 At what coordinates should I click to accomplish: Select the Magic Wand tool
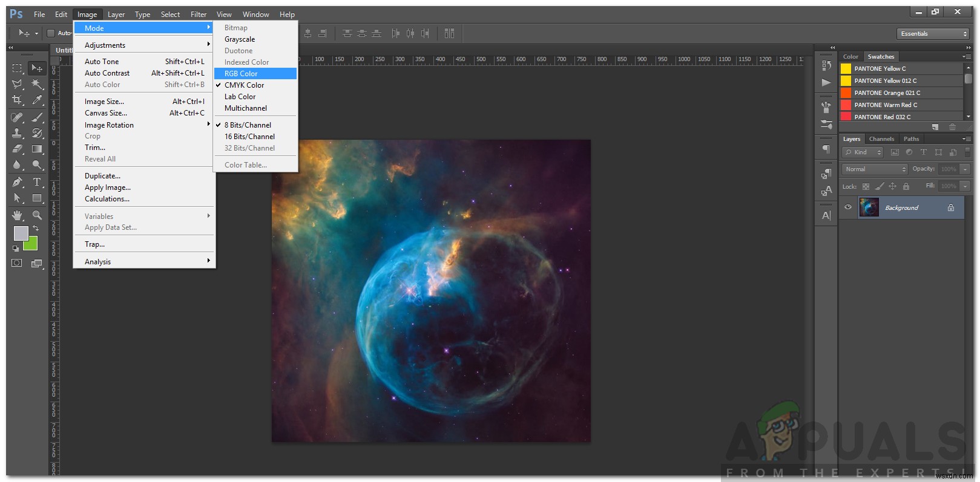(x=37, y=84)
